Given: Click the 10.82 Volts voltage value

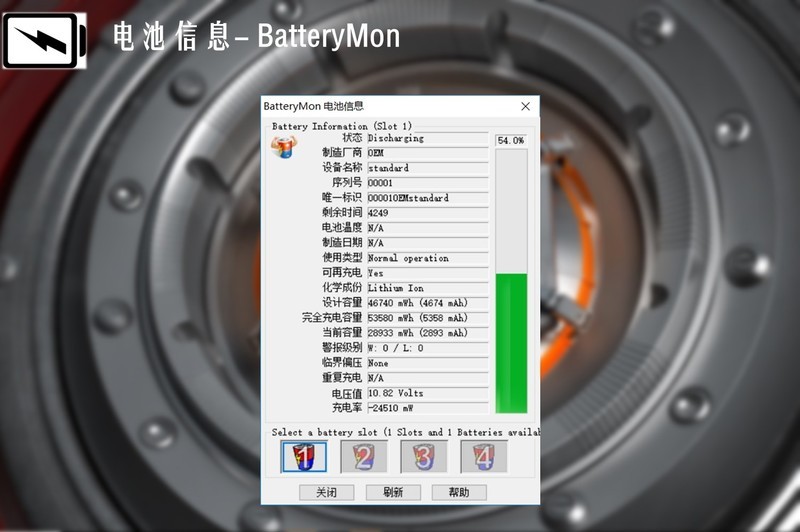Looking at the screenshot, I should [428, 393].
